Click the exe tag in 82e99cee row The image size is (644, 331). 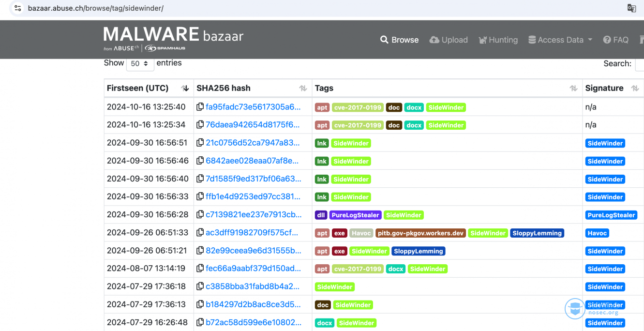[340, 251]
